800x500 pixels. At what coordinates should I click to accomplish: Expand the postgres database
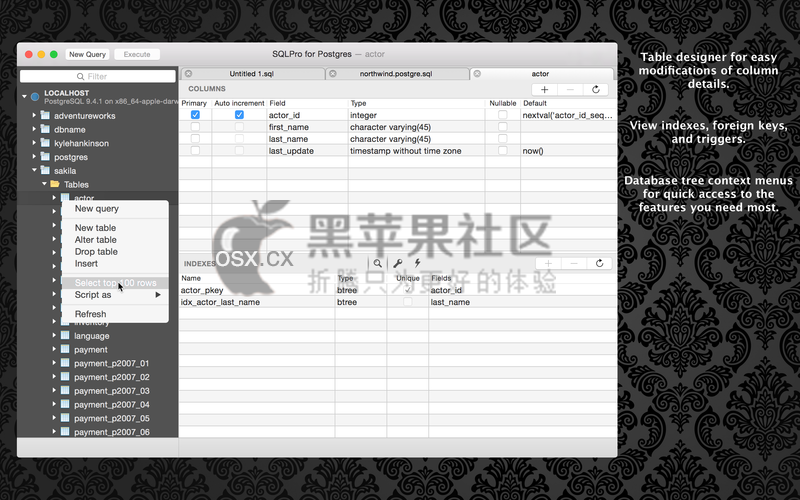[x=34, y=157]
